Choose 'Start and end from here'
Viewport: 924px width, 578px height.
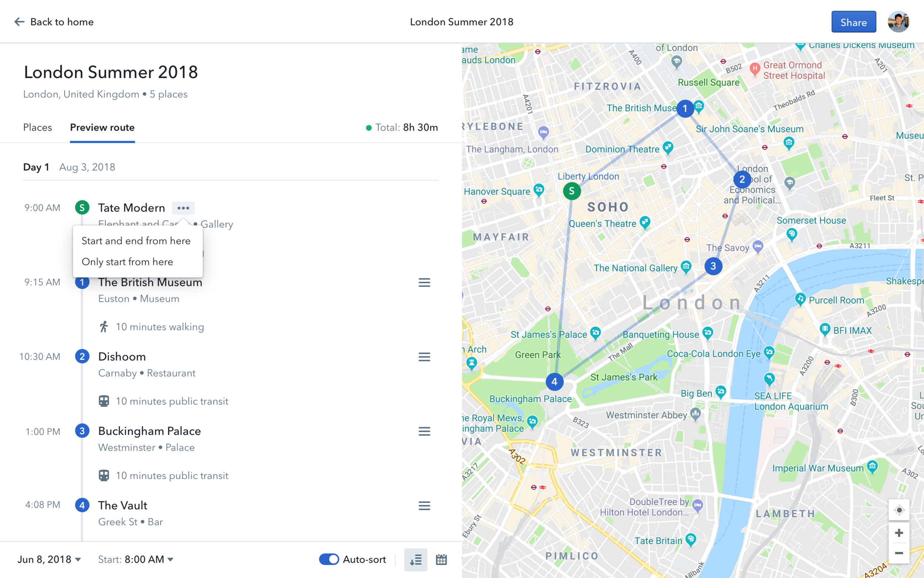(x=136, y=241)
